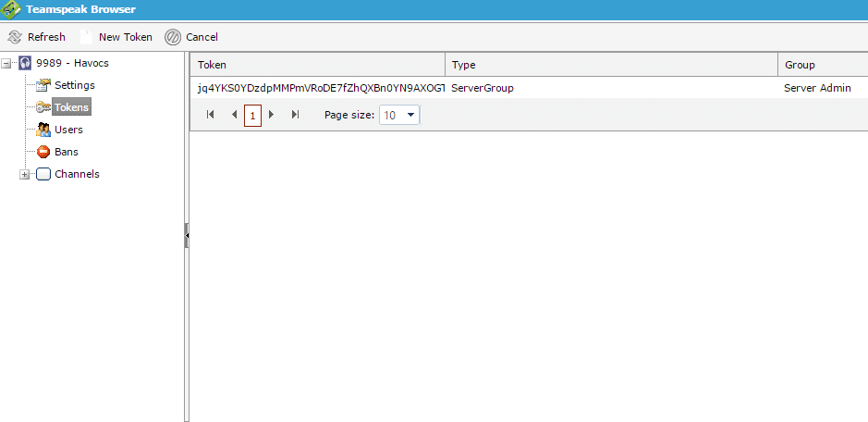Viewport: 868px width, 422px height.
Task: Go to last page of tokens
Action: pyautogui.click(x=295, y=115)
